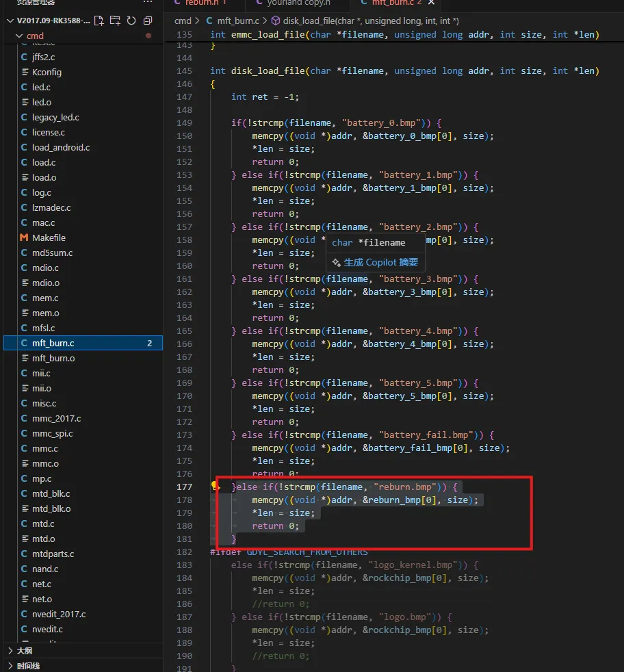This screenshot has height=672, width=624.
Task: Open mmc.c file
Action: point(83,448)
